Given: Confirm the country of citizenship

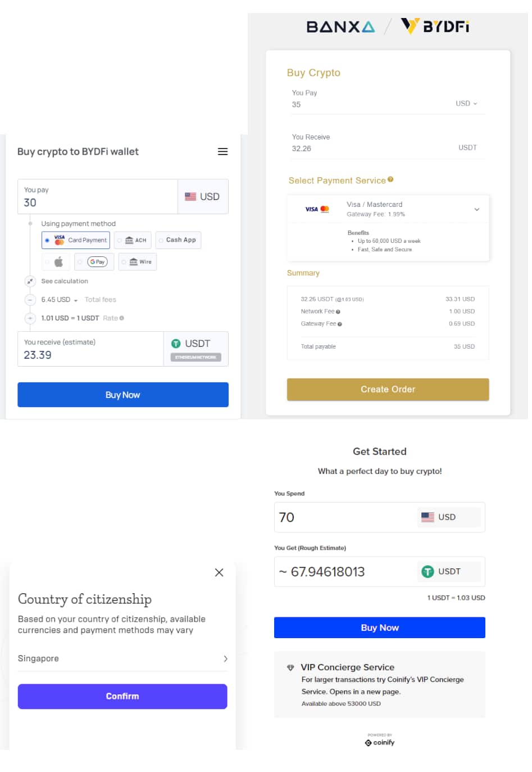Looking at the screenshot, I should click(122, 696).
